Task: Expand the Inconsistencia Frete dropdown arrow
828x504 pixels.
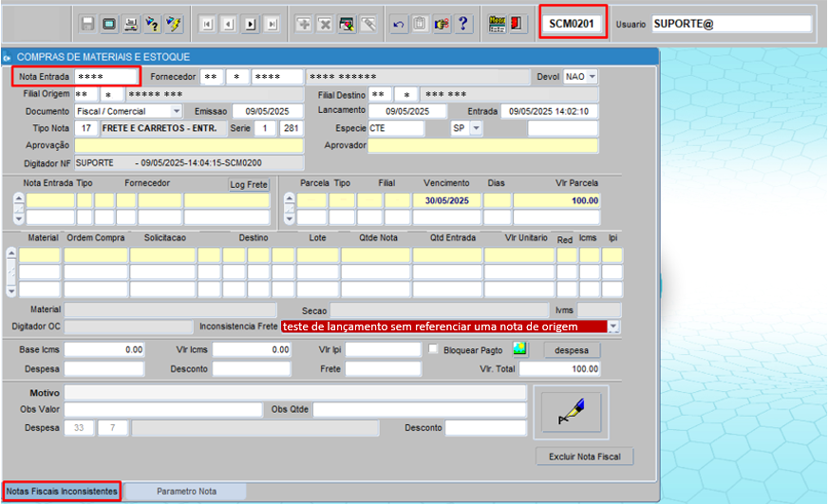Action: pos(613,327)
